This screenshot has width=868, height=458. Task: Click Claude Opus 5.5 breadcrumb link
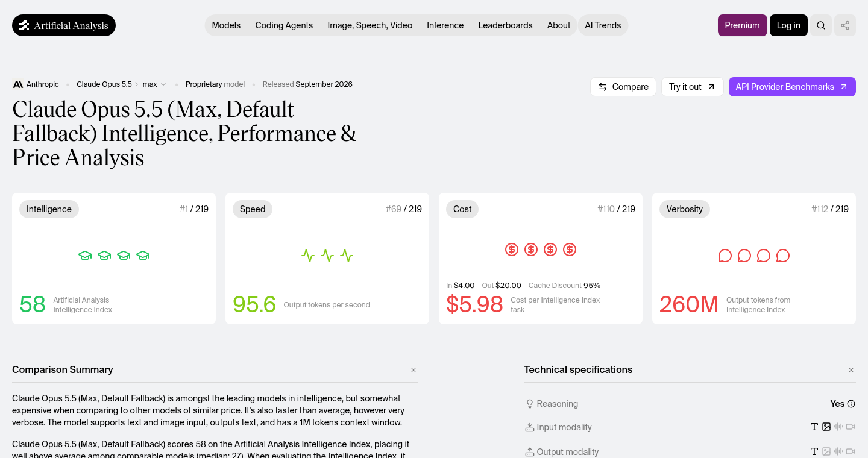click(x=104, y=84)
